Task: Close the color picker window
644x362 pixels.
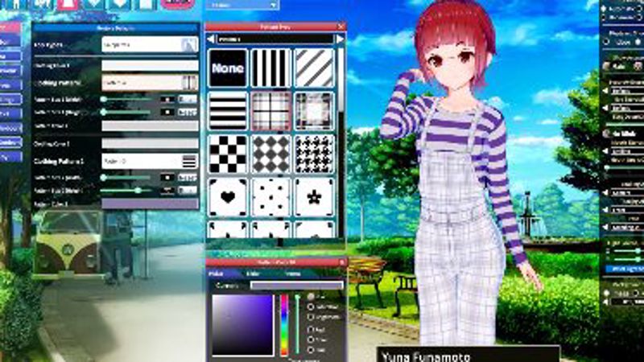Action: 341,262
